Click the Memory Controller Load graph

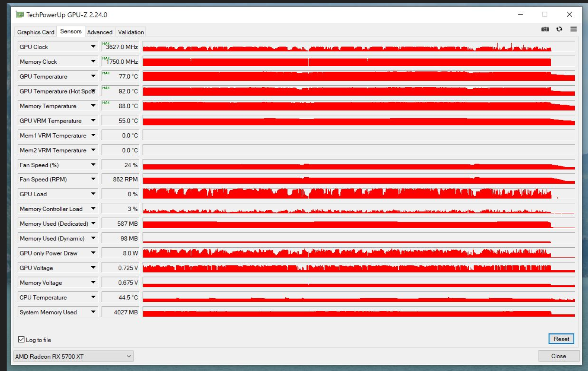[359, 209]
